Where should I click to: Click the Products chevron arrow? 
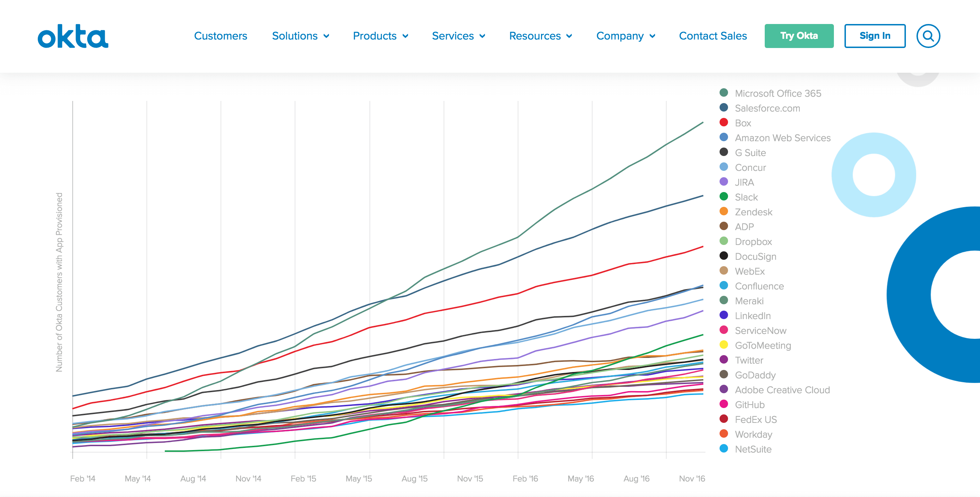[x=405, y=36]
